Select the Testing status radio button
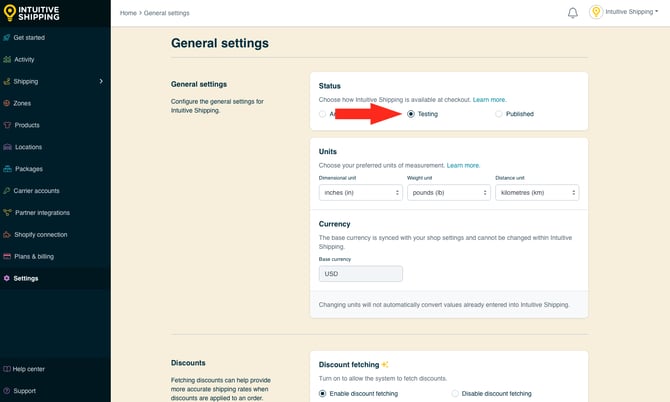Viewport: 670px width, 402px height. [x=411, y=114]
